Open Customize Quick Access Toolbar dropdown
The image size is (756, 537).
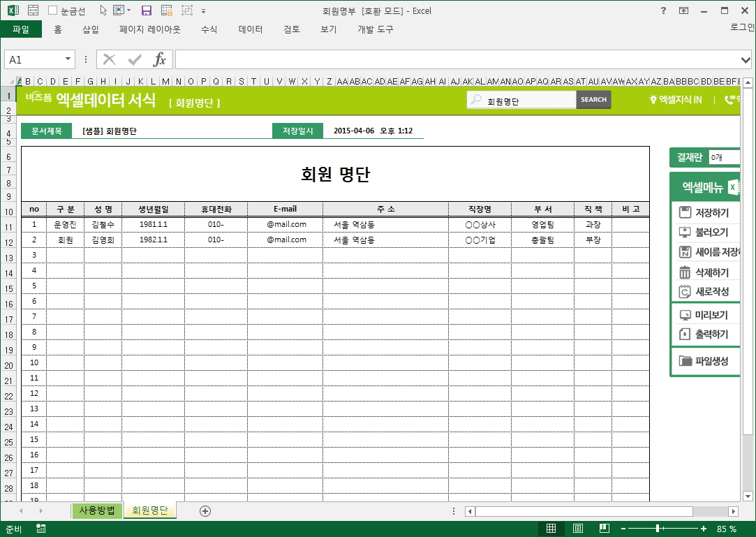[203, 11]
